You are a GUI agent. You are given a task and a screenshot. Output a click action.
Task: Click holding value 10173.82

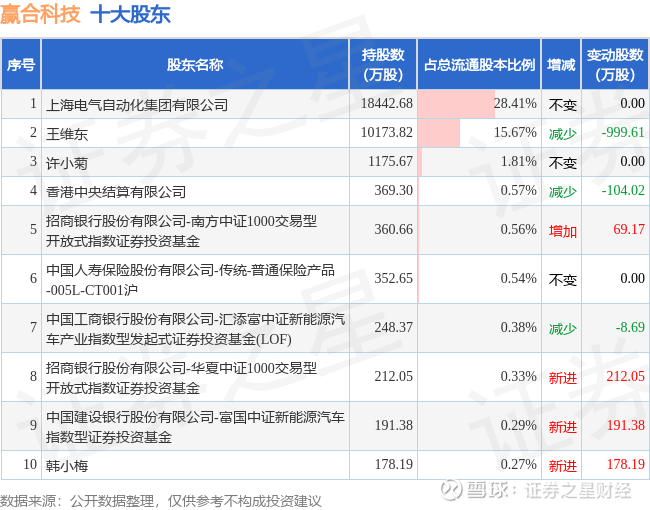387,132
